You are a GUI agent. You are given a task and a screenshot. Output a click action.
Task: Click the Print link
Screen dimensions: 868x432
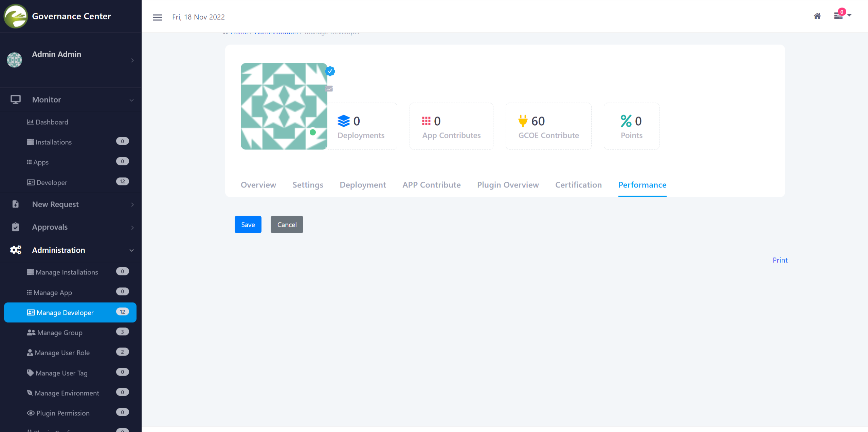click(x=780, y=260)
